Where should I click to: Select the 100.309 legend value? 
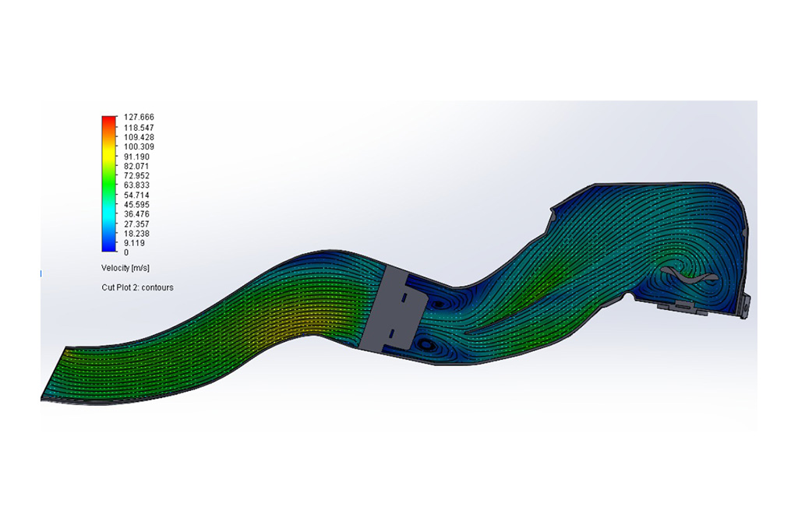pyautogui.click(x=139, y=147)
